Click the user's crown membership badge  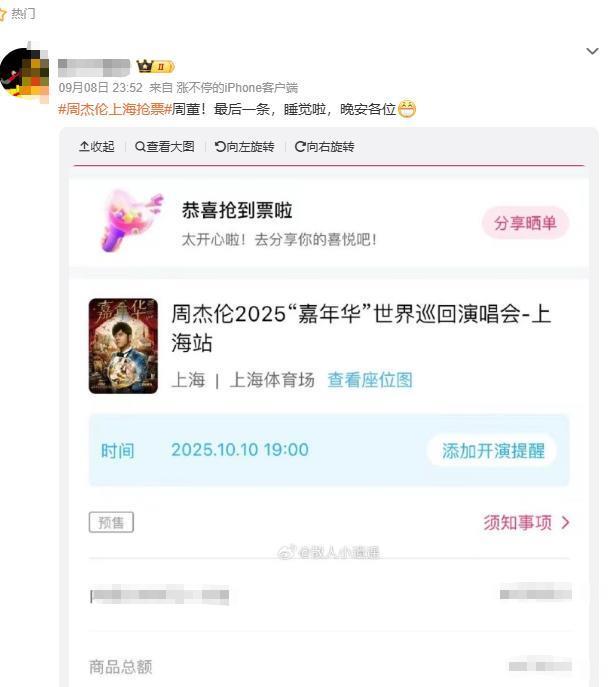click(x=156, y=67)
